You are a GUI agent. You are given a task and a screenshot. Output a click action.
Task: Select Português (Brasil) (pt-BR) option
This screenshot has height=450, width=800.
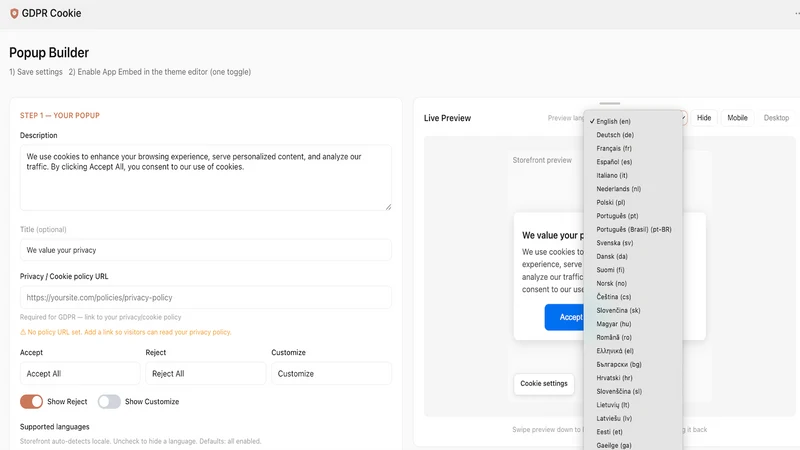tap(633, 230)
